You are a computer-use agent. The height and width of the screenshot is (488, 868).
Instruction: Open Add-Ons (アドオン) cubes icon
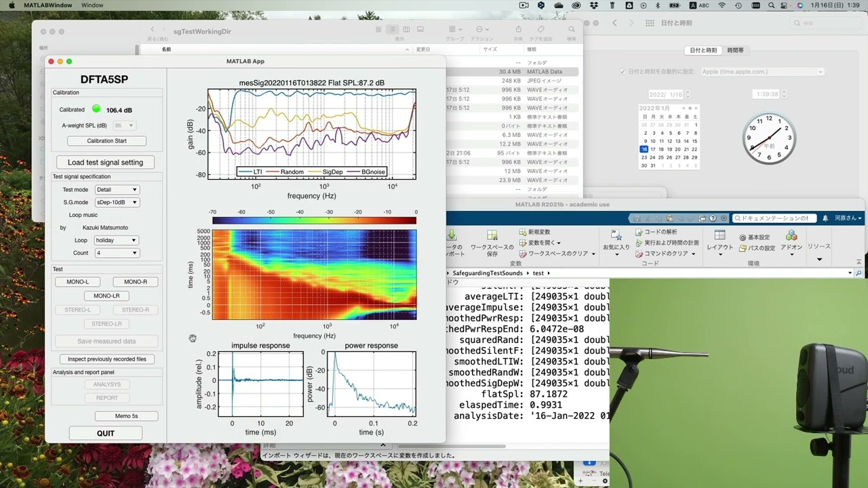(791, 235)
